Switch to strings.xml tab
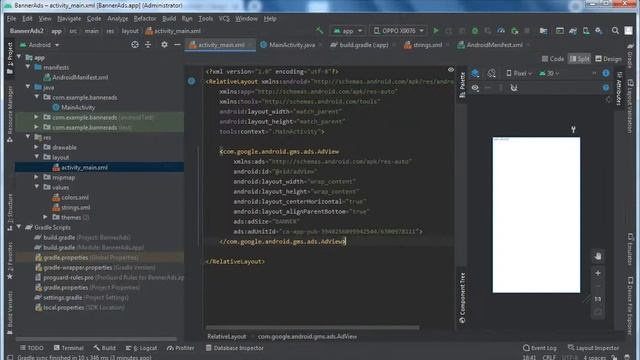Screen dimensions: 640x360 [x=427, y=45]
